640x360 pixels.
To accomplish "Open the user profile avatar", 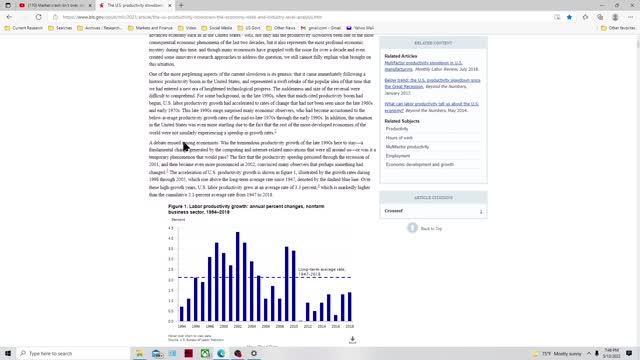I will click(x=615, y=17).
